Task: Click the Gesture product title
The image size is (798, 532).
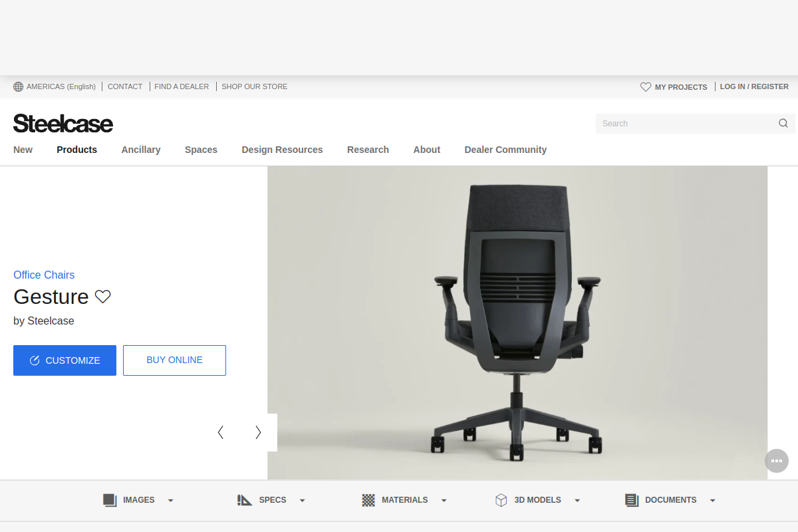Action: [51, 297]
